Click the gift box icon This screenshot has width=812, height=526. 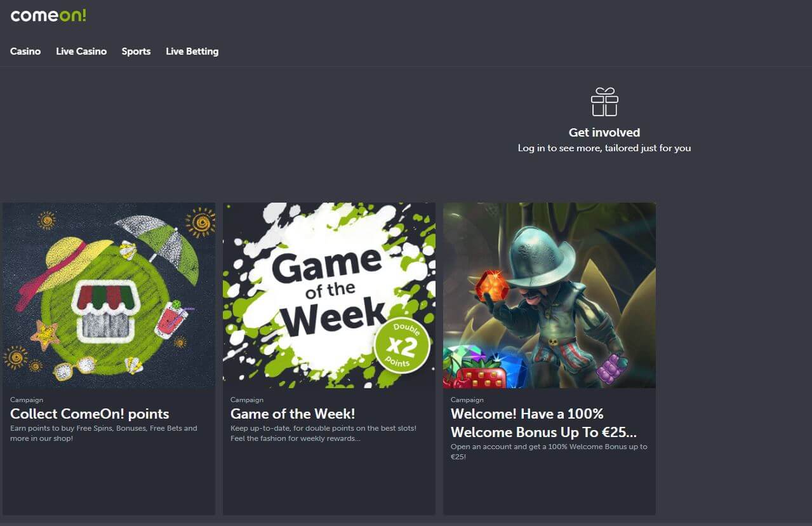tap(604, 102)
